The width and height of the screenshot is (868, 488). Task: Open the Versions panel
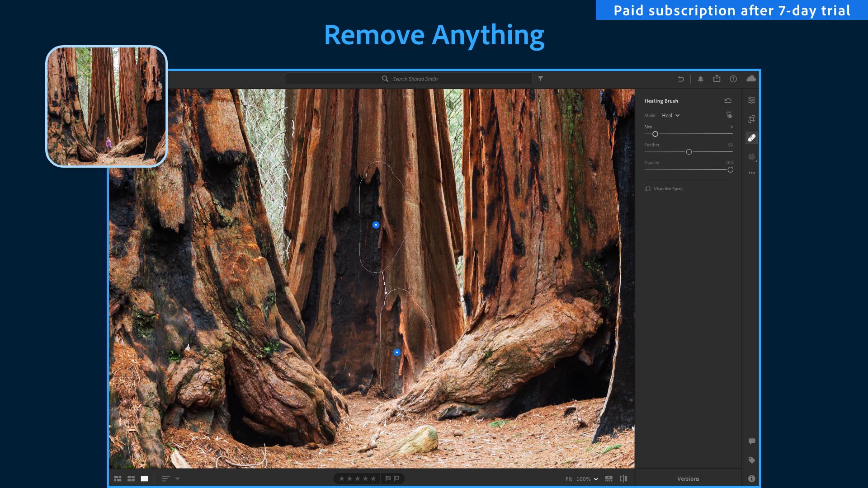coord(688,479)
